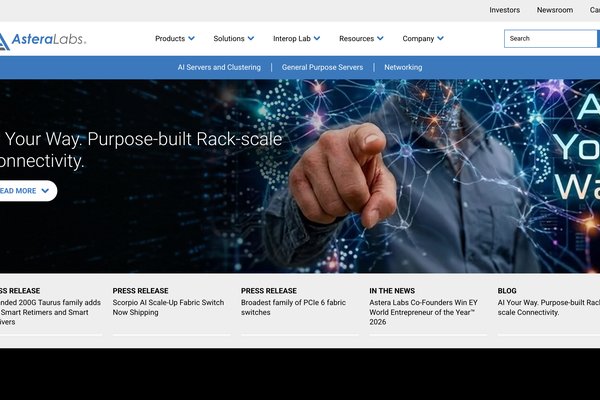
Task: Open the 200G Taurus family press release
Action: click(x=50, y=312)
